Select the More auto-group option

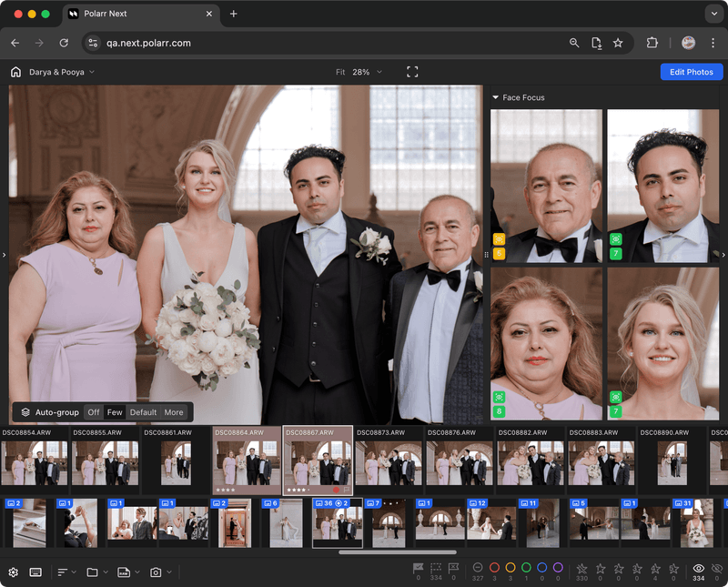(x=173, y=411)
